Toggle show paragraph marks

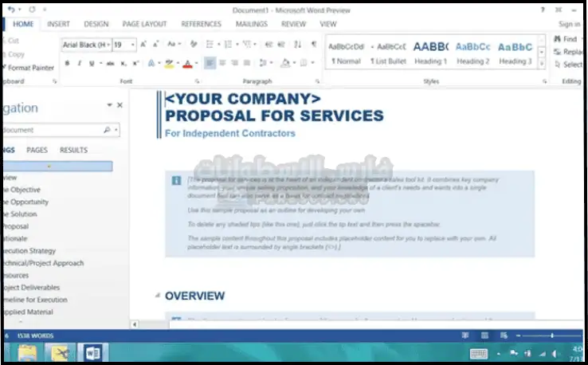(x=313, y=45)
